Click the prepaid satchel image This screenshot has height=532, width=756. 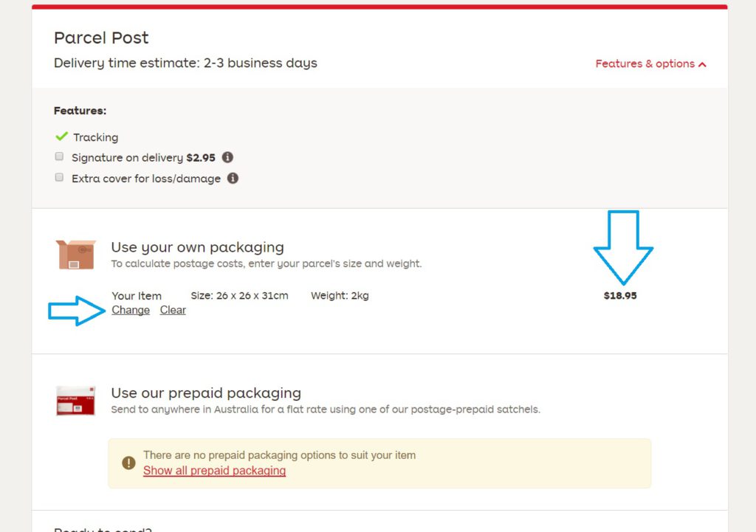click(76, 401)
